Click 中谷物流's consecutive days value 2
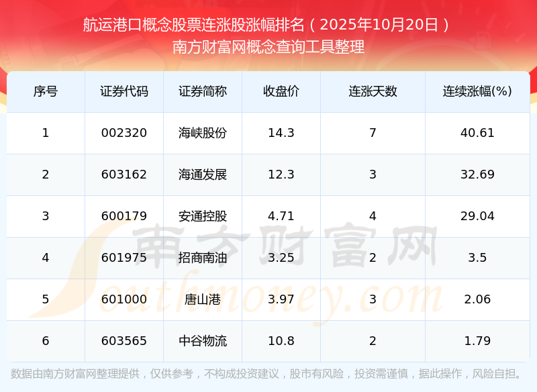This screenshot has width=537, height=392. pyautogui.click(x=373, y=341)
